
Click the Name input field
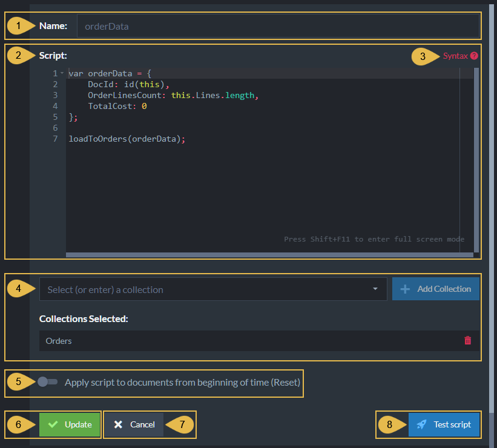click(x=278, y=26)
